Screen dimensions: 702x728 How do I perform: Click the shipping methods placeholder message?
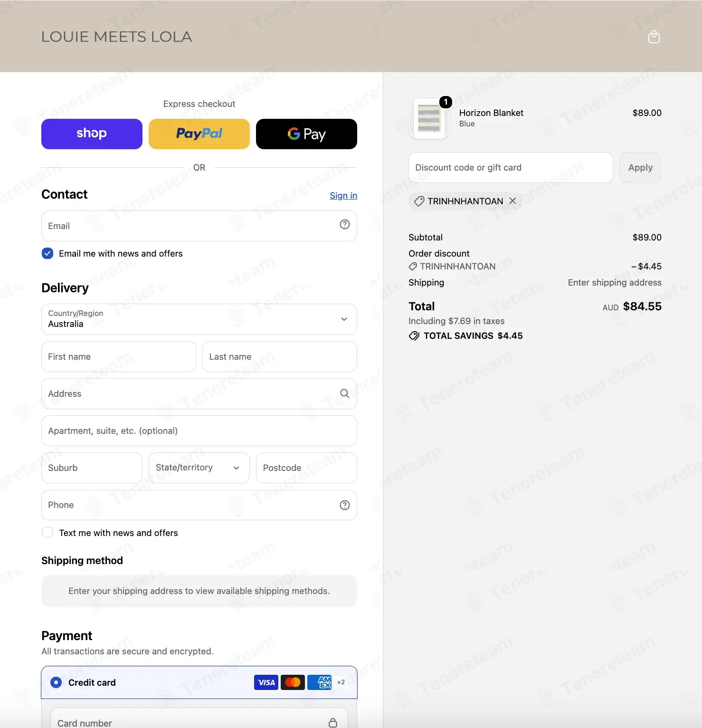click(199, 591)
